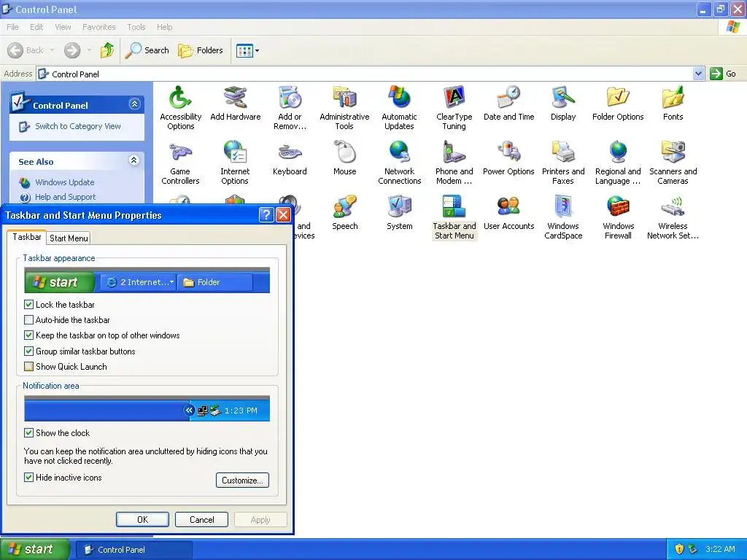Click Cancel in Taskbar Properties dialog

click(201, 519)
